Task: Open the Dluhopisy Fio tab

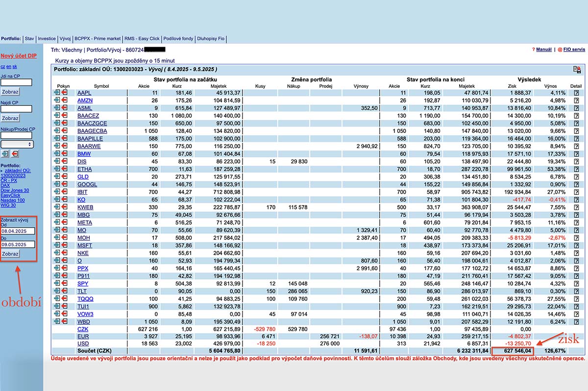Action: (x=210, y=39)
